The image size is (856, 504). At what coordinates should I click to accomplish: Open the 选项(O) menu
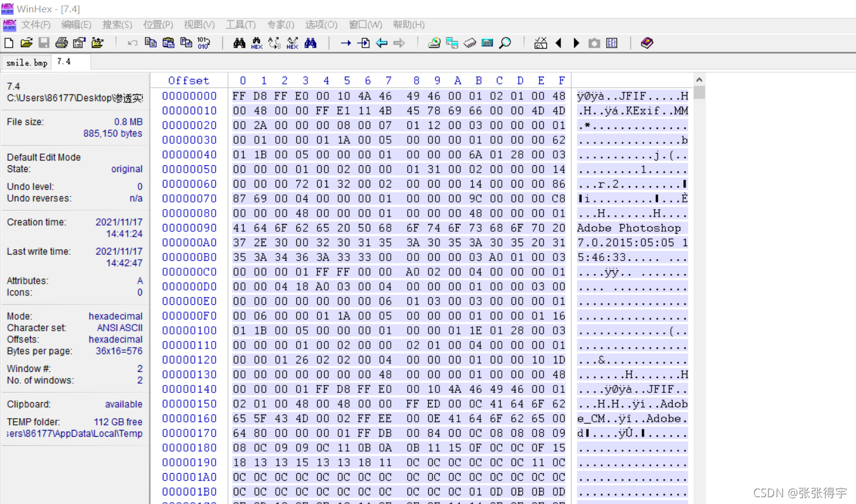(x=322, y=25)
